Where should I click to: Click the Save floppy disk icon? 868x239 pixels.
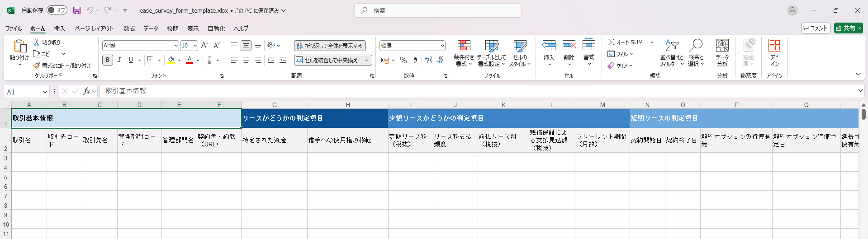coord(77,10)
